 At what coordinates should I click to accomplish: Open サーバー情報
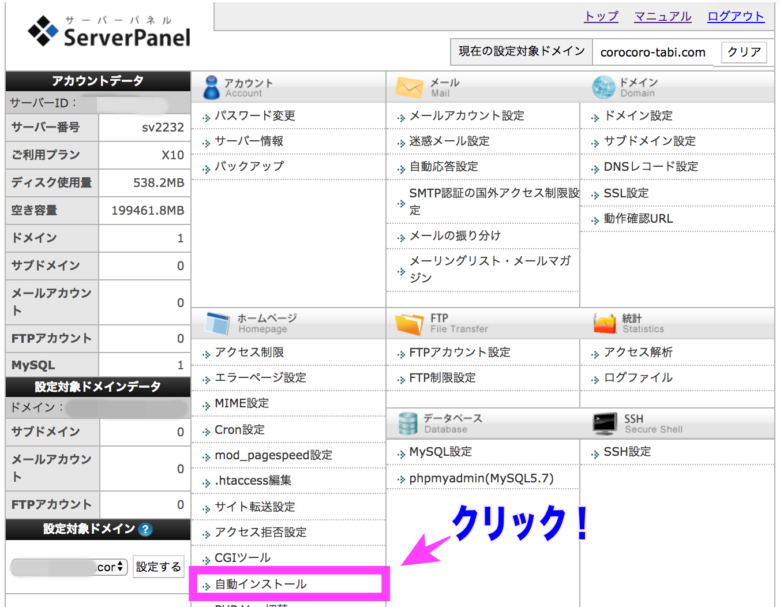[x=249, y=141]
